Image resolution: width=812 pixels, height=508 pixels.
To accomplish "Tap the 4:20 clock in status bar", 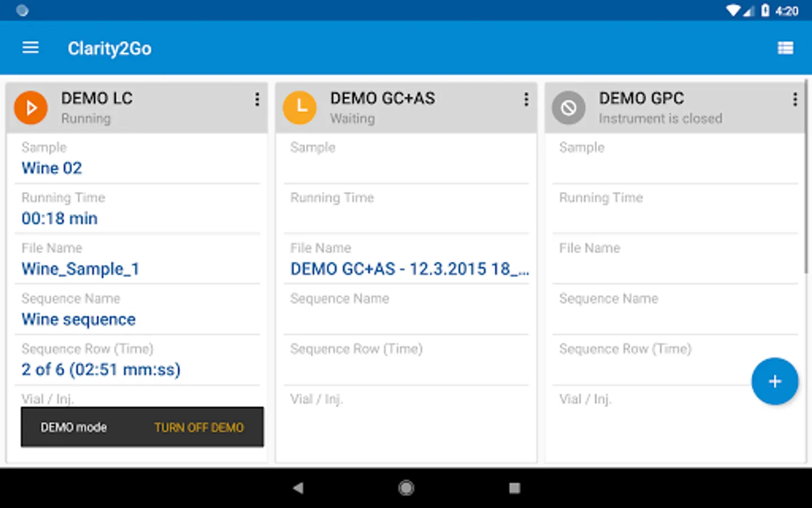I will (x=787, y=11).
